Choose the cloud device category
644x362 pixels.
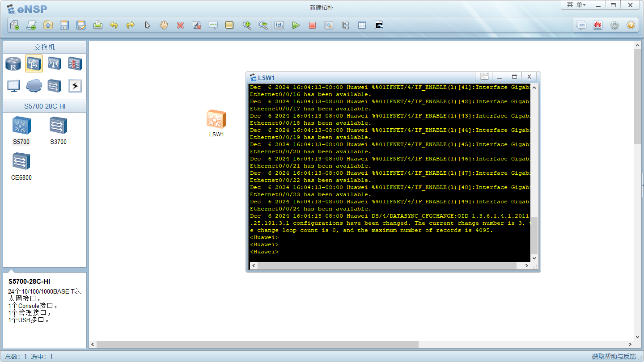click(x=34, y=85)
